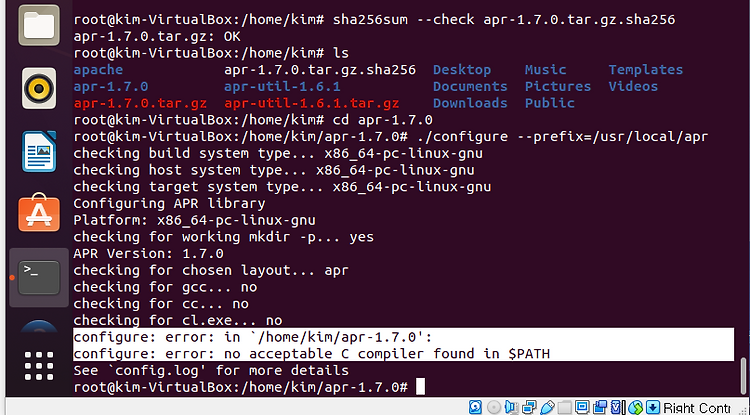Viewport: 750px width, 415px height.
Task: Click the terminal's vertical scrollbar thumb
Action: click(743, 375)
